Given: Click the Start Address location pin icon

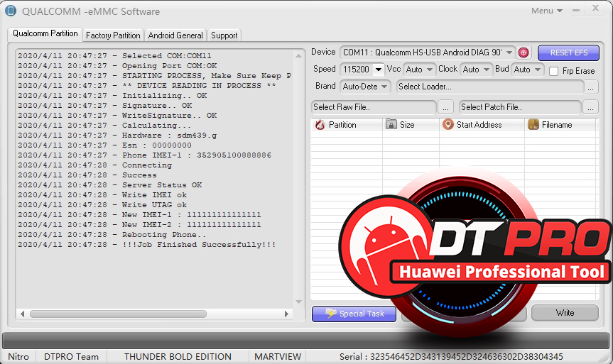Looking at the screenshot, I should pyautogui.click(x=447, y=124).
